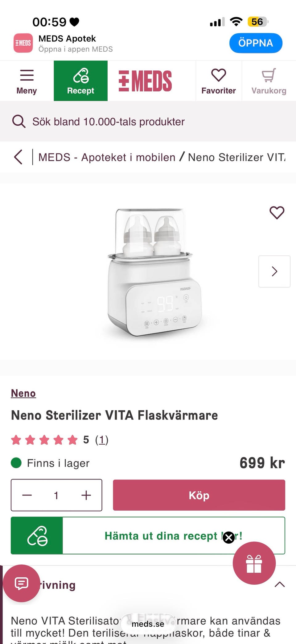The image size is (296, 644).
Task: Tap the MEDS logo in header
Action: (x=145, y=81)
